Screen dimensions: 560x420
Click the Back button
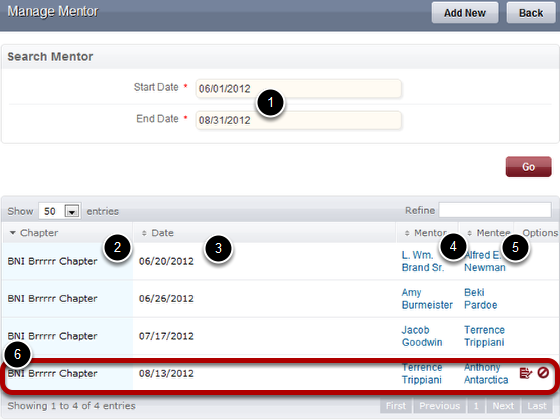pos(531,13)
